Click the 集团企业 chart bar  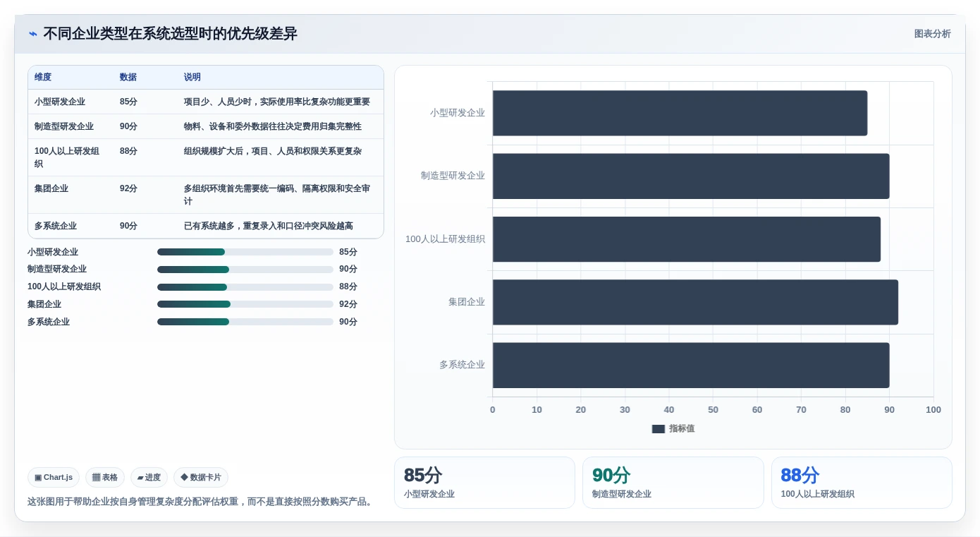click(695, 302)
